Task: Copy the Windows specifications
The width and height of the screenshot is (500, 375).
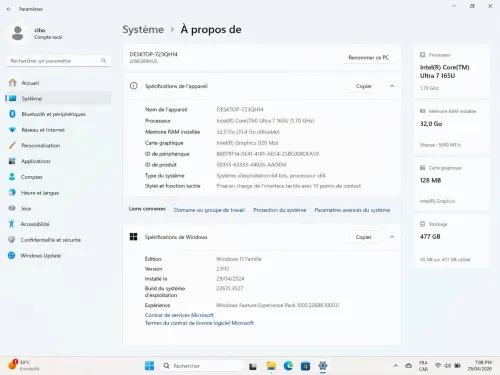Action: pos(363,237)
